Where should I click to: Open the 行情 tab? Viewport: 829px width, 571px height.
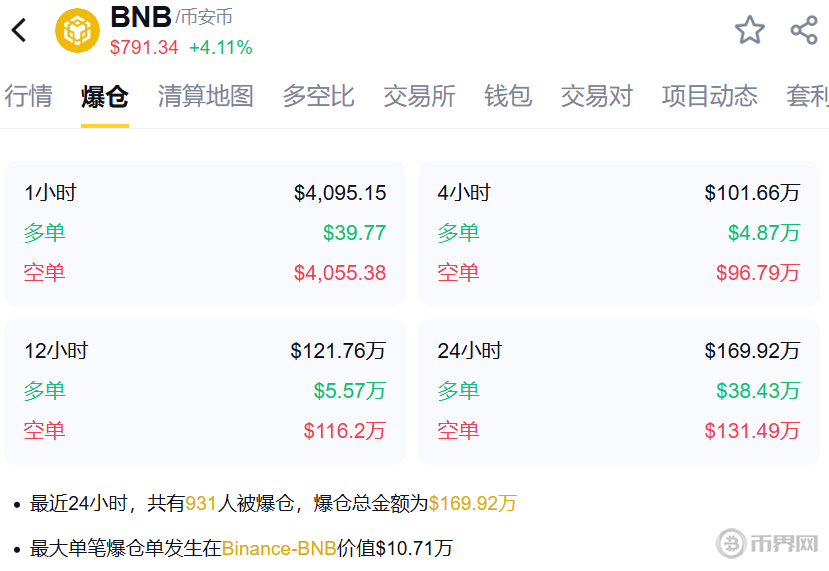(28, 96)
